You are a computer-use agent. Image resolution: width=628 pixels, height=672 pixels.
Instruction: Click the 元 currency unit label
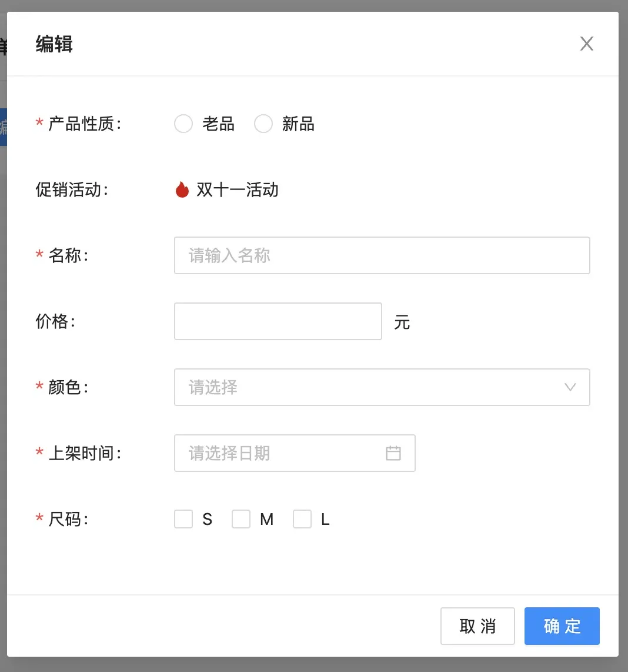pos(402,322)
